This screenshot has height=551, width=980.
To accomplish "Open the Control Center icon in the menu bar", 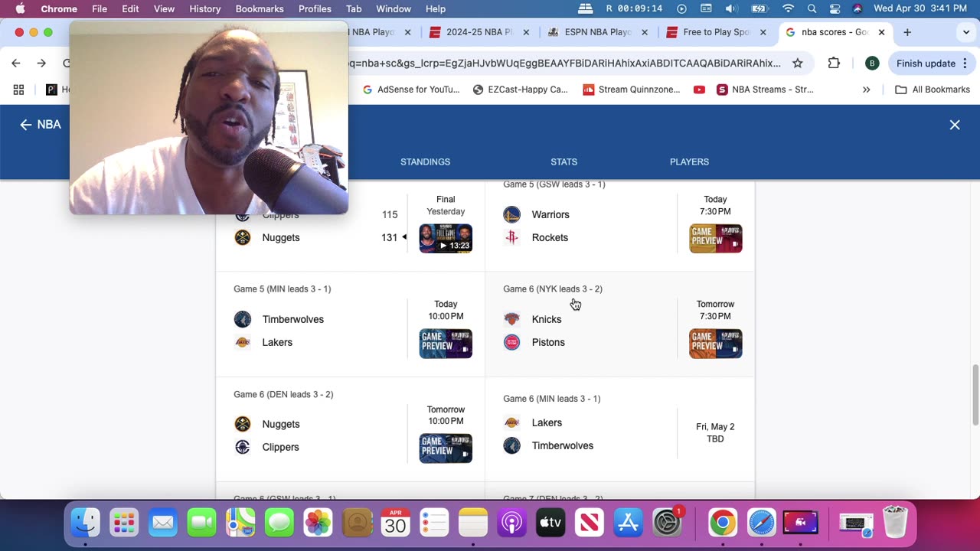I will pos(835,8).
